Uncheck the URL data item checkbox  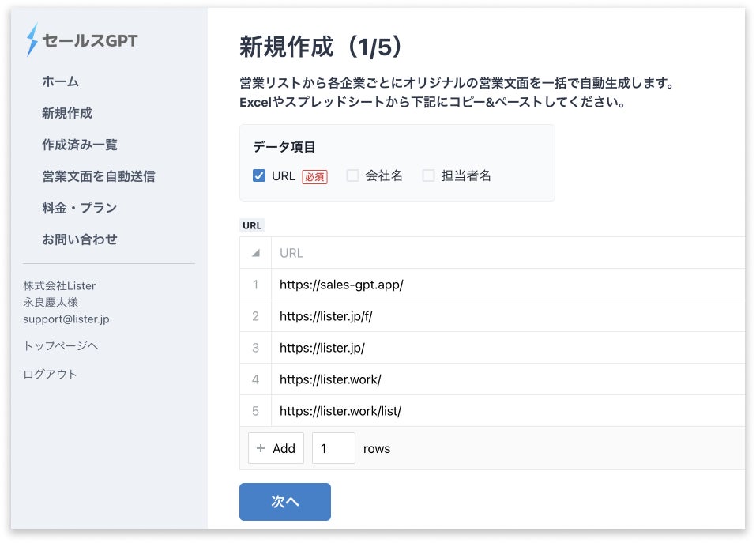coord(259,175)
